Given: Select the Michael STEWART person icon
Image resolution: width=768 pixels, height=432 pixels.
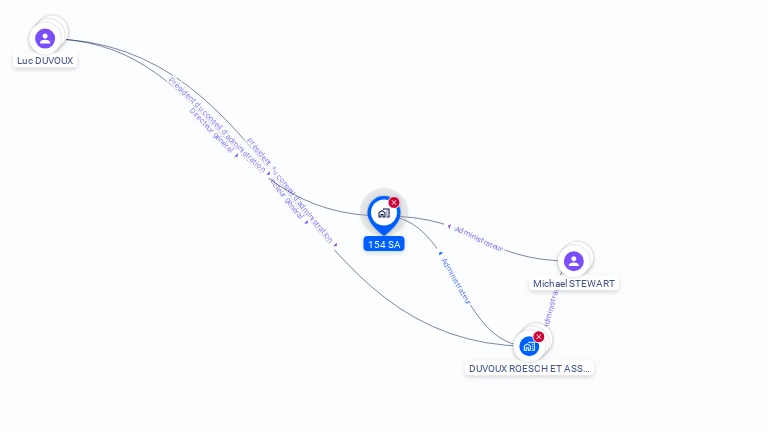Looking at the screenshot, I should pyautogui.click(x=574, y=261).
